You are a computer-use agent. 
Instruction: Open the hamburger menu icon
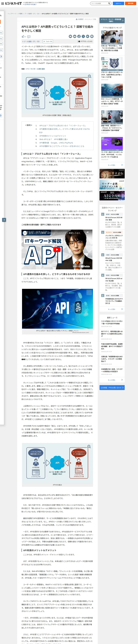click(x=2, y=4)
